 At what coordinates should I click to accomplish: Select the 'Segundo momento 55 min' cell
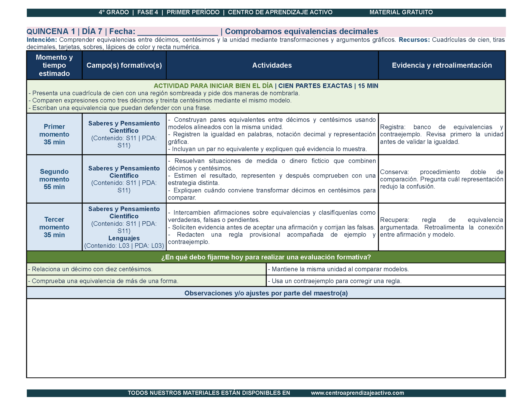coord(54,179)
